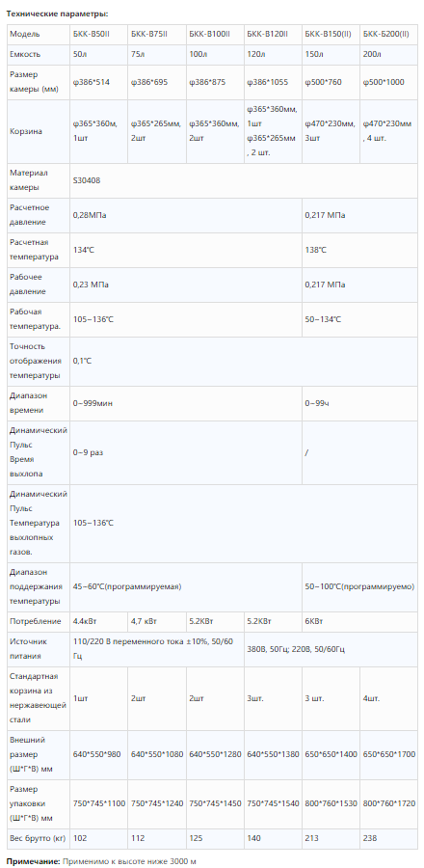424x868 pixels.
Task: Select the 0~999мин time range cell
Action: 186,403
